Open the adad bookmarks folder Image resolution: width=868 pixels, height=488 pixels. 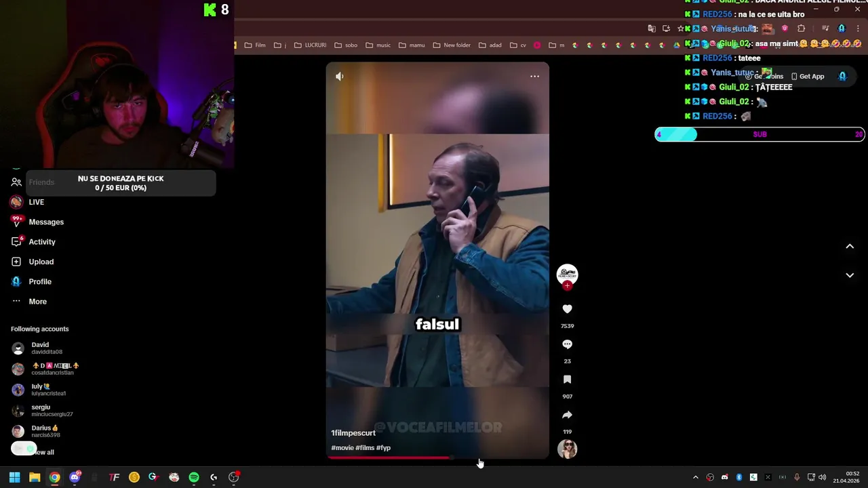490,45
